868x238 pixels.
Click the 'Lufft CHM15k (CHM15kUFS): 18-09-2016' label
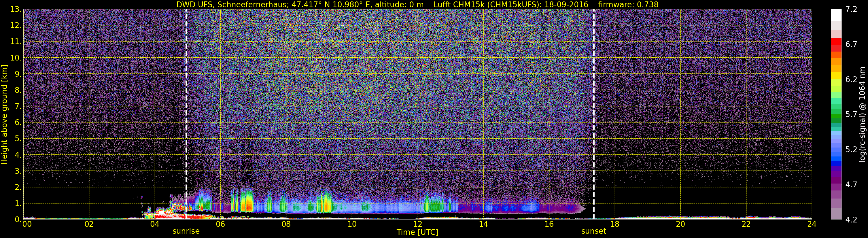[x=511, y=4]
